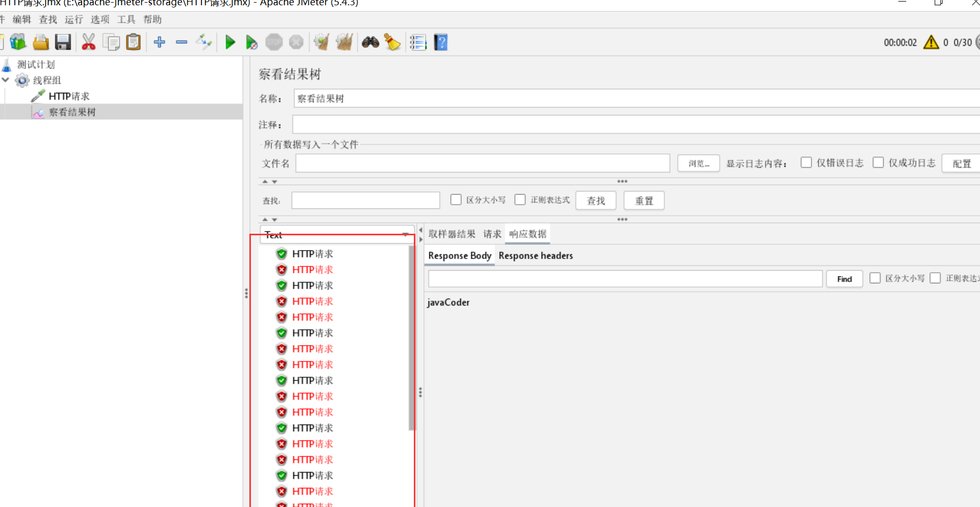Click Start no pauses icon
Image resolution: width=980 pixels, height=507 pixels.
pos(251,42)
